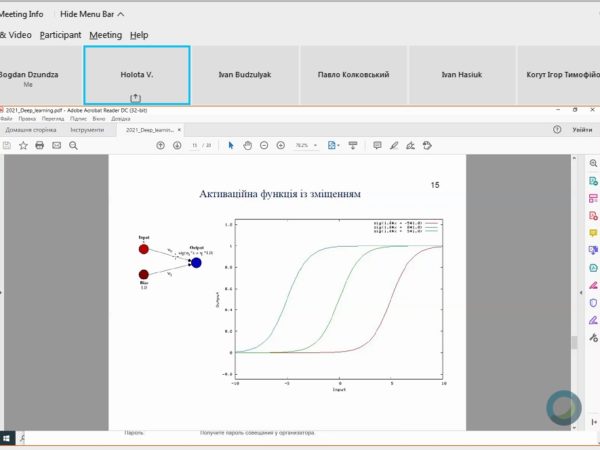The height and width of the screenshot is (450, 600).
Task: Click the page number input field
Action: pyautogui.click(x=195, y=145)
